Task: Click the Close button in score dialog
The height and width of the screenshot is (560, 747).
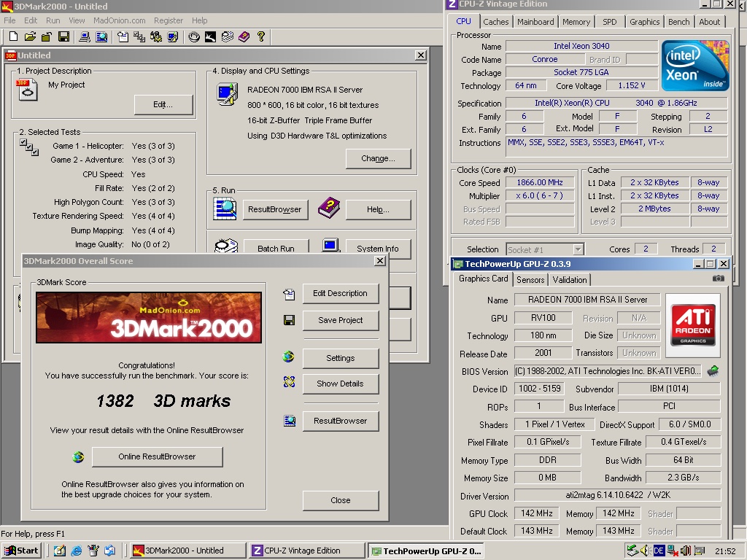Action: click(x=340, y=500)
